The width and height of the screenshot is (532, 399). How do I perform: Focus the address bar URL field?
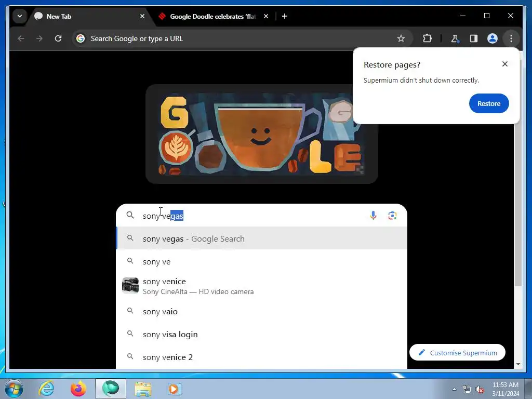coord(242,38)
